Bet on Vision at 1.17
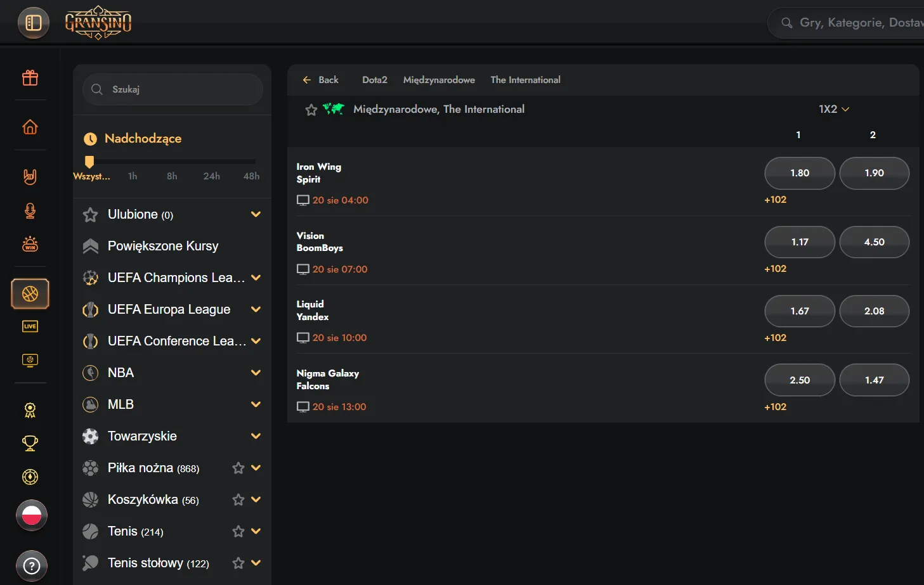 [x=800, y=242]
